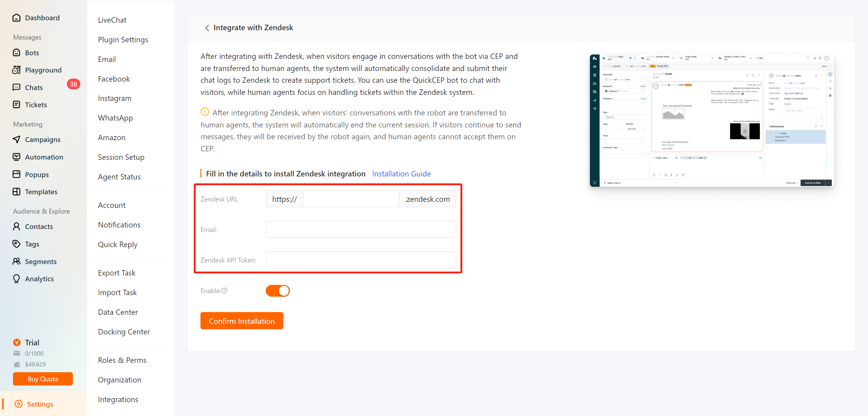Open Instagram channel settings
Image resolution: width=868 pixels, height=416 pixels.
coord(115,98)
